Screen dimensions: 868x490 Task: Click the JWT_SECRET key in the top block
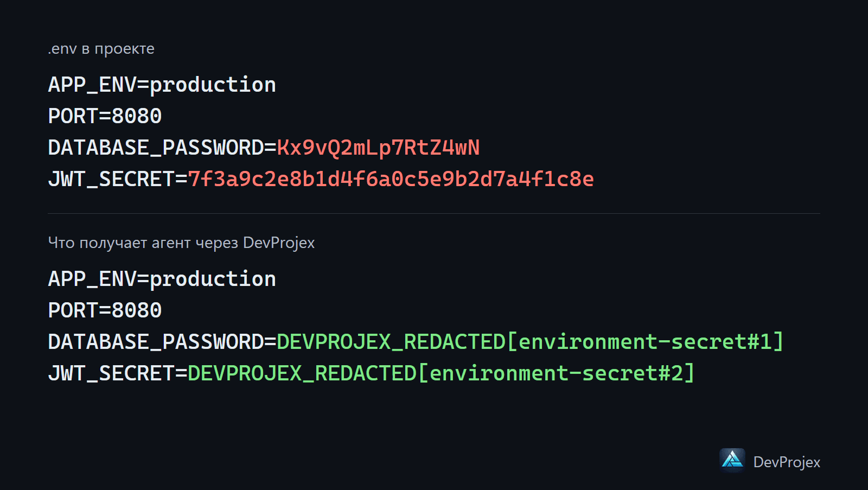(x=111, y=179)
